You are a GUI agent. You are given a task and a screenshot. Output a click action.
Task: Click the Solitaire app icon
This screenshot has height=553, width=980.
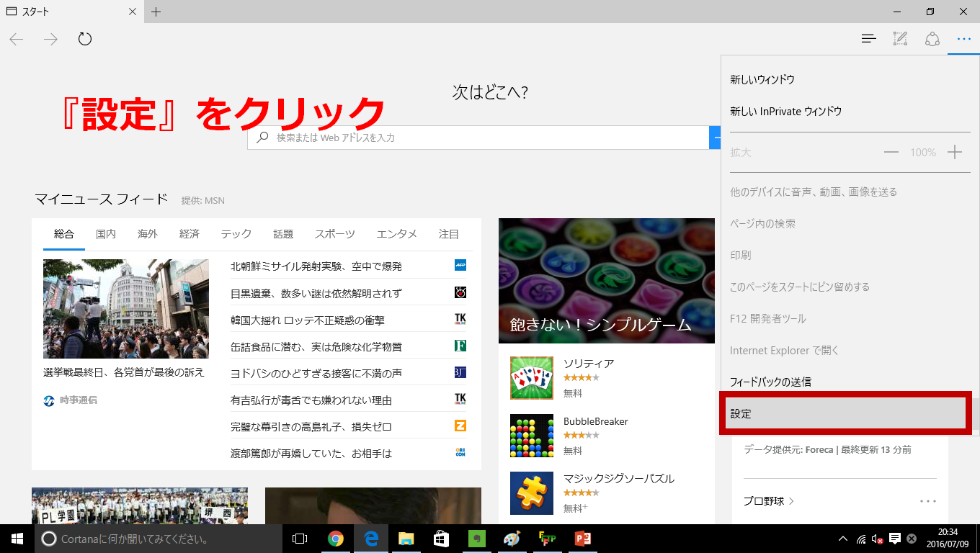click(x=532, y=378)
